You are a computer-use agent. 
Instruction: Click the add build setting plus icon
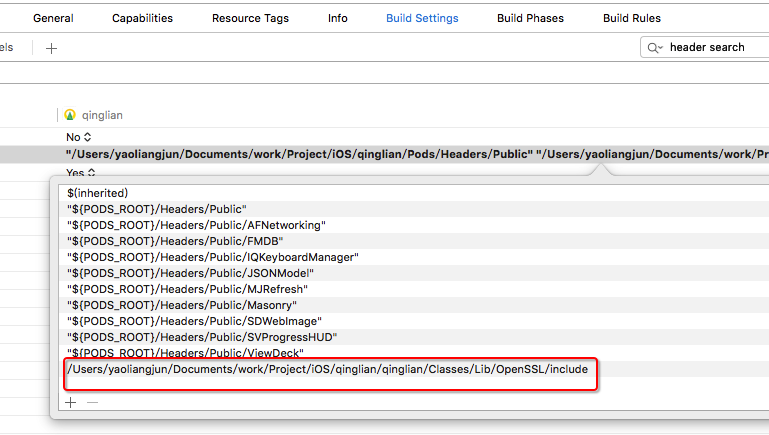point(52,47)
